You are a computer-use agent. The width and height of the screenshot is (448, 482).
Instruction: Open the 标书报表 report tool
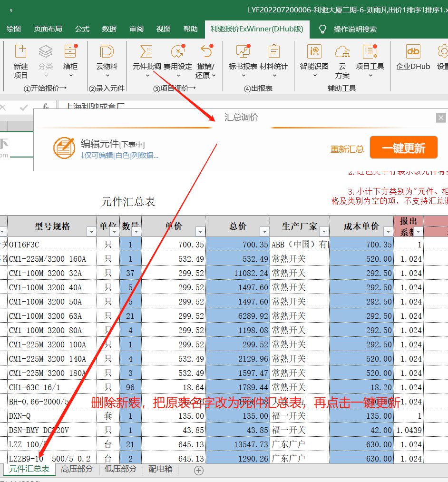[243, 51]
